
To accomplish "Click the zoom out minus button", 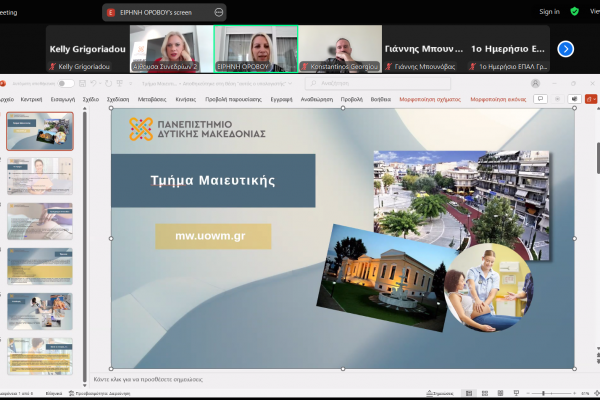I will point(528,393).
